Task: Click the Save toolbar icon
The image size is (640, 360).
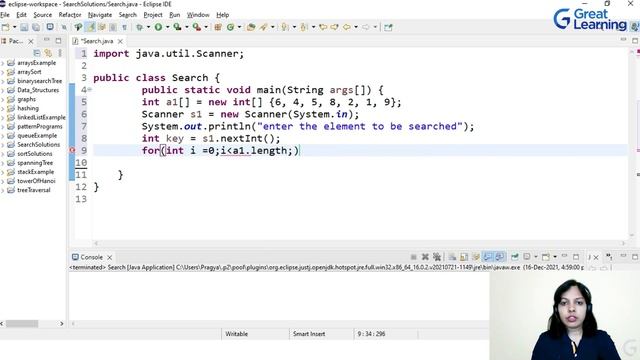Action: point(24,27)
